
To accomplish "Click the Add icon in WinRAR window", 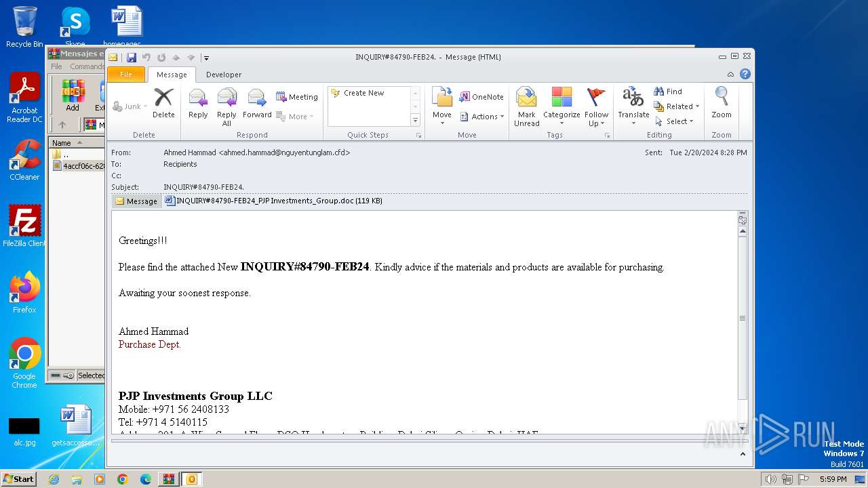I will 73,96.
